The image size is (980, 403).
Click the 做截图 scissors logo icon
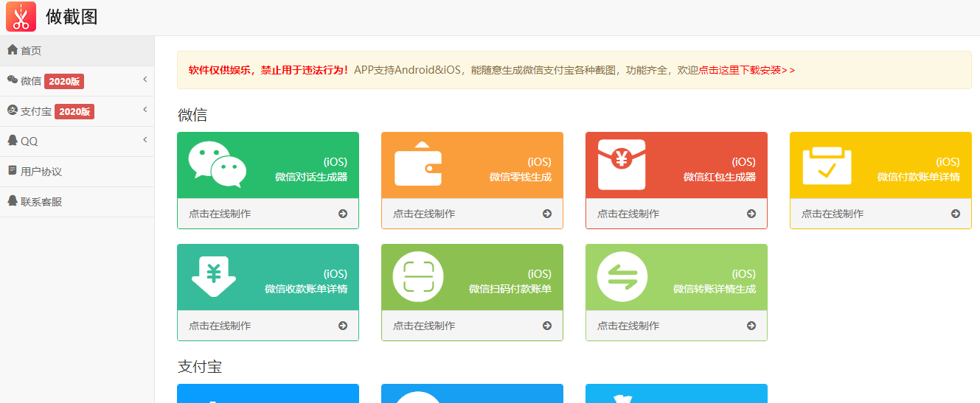[21, 16]
